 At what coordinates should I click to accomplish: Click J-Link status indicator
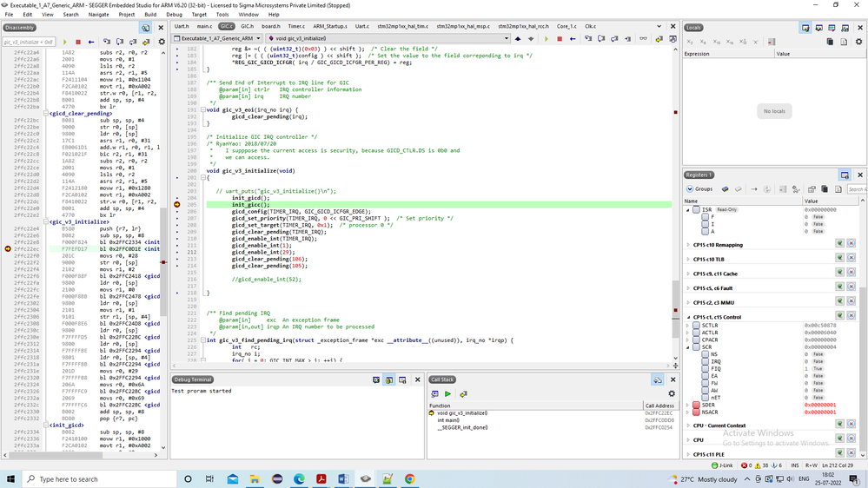click(722, 465)
